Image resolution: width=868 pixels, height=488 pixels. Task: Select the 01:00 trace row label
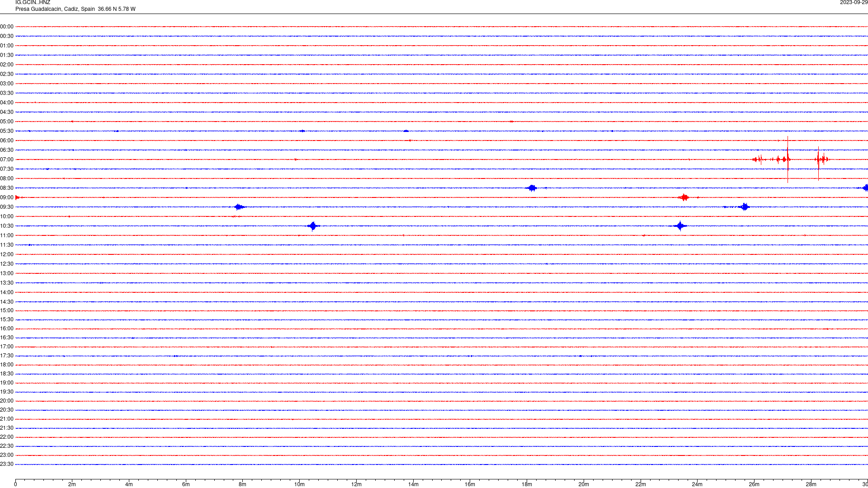click(7, 46)
